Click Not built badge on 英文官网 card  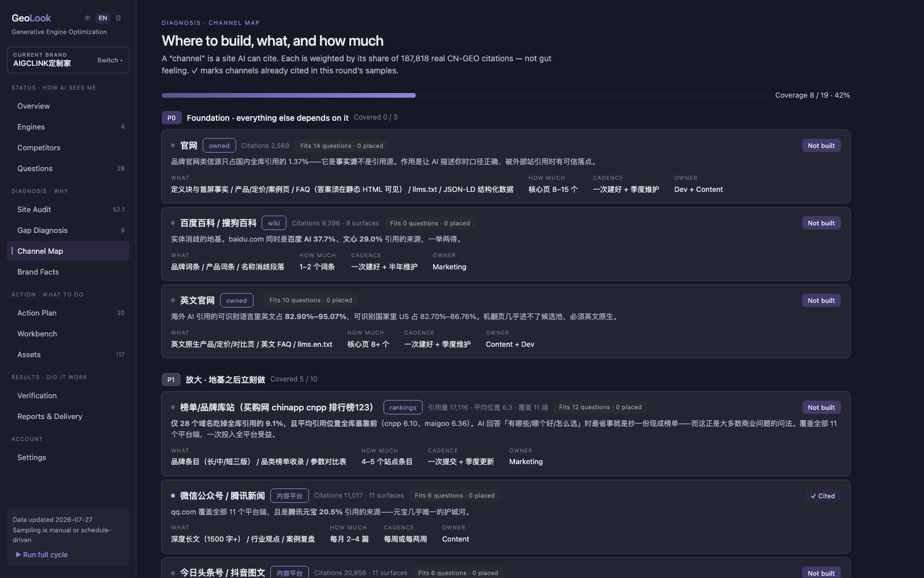[x=821, y=301]
